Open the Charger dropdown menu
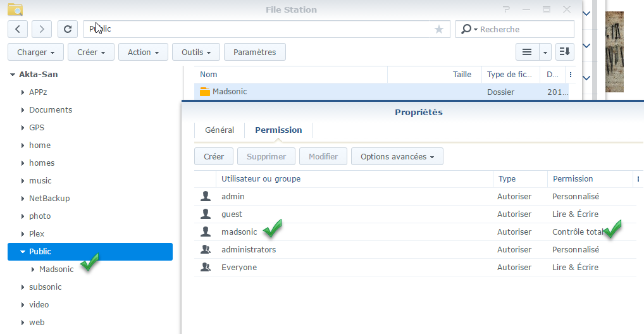 point(35,52)
